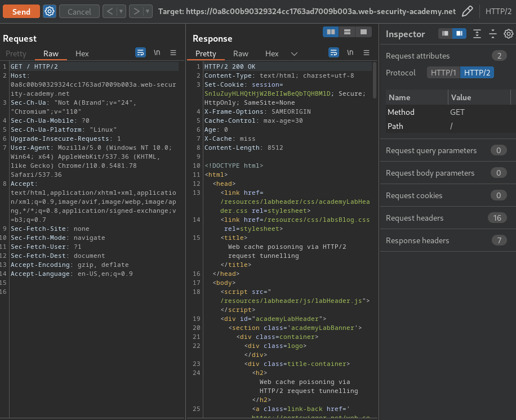This screenshot has height=420, width=516.
Task: Collapse all Inspector sections
Action: (493, 34)
